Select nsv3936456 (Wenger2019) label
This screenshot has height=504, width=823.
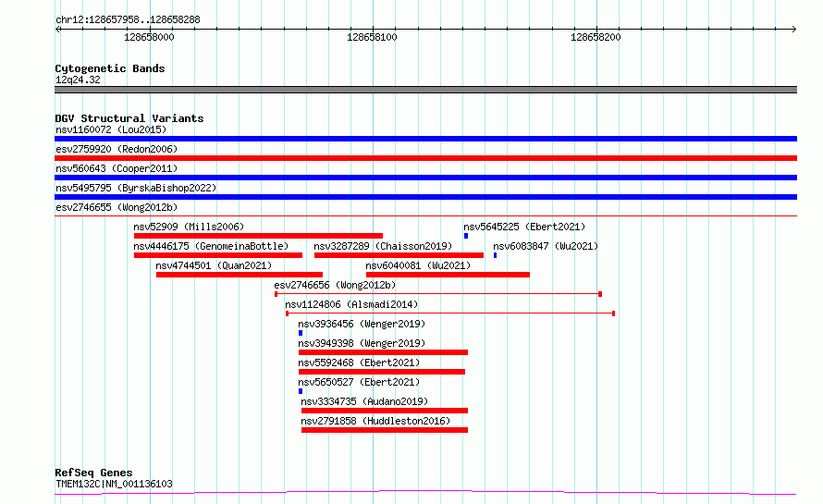362,324
